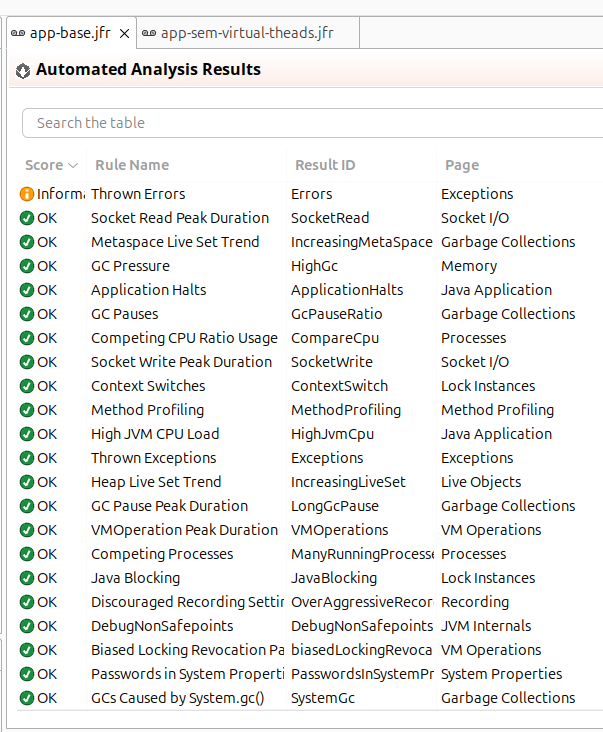
Task: Click the green OK icon for the Method Profiling rule
Action: point(27,410)
